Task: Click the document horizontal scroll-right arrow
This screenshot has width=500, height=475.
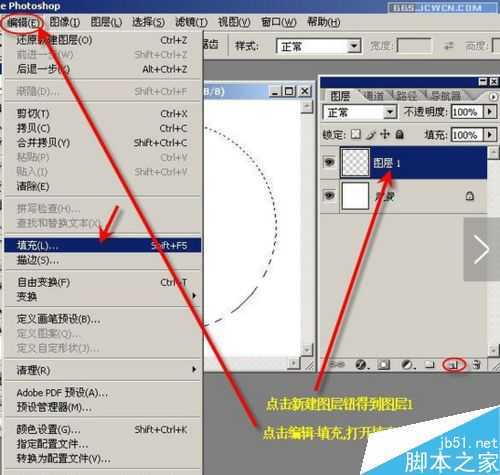Action: point(294,363)
